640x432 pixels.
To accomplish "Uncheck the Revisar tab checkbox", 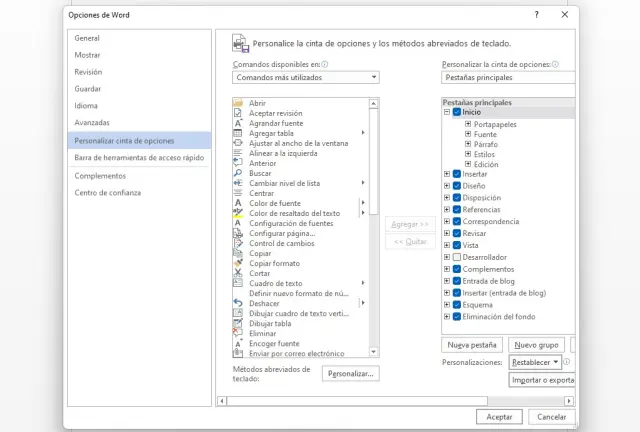I will click(457, 233).
